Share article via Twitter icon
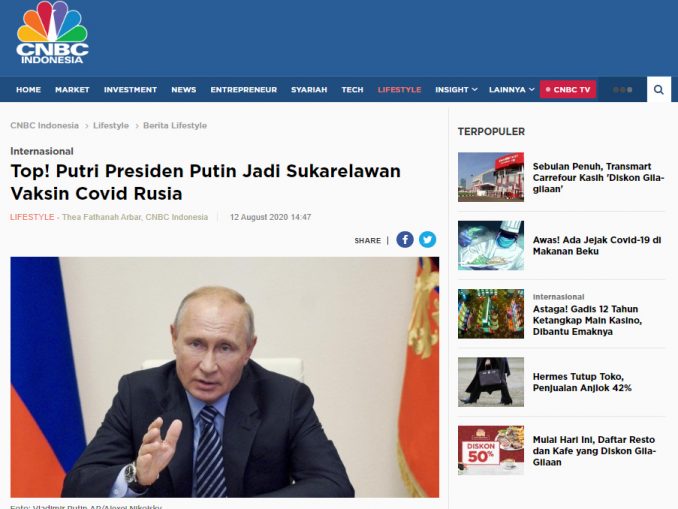 pos(427,240)
